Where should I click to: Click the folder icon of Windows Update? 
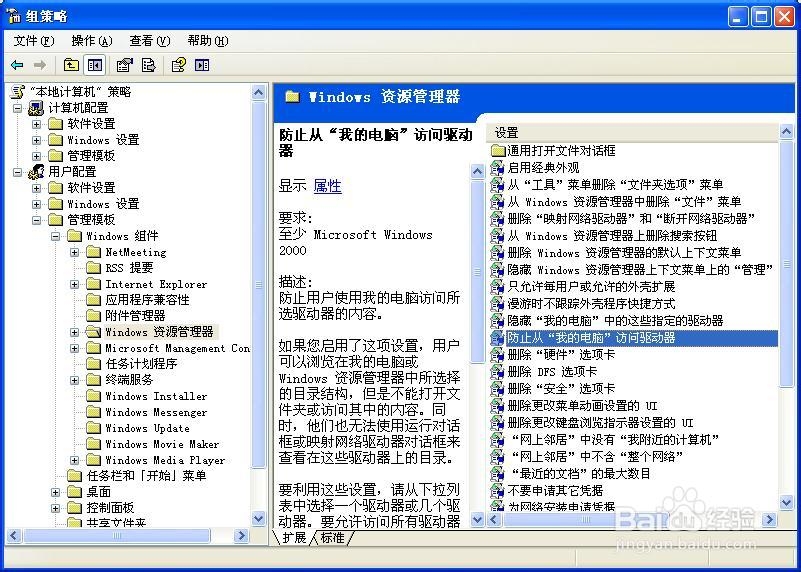pyautogui.click(x=93, y=428)
